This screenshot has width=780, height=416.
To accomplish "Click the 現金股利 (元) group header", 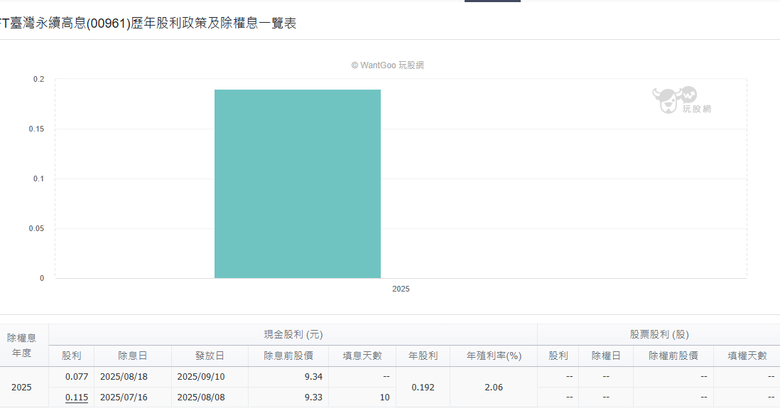I will coord(293,334).
